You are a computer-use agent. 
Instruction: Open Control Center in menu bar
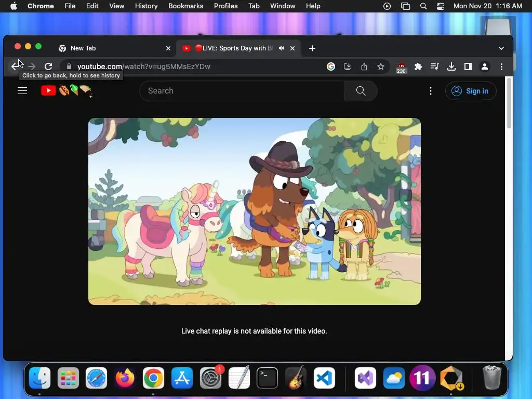[441, 6]
